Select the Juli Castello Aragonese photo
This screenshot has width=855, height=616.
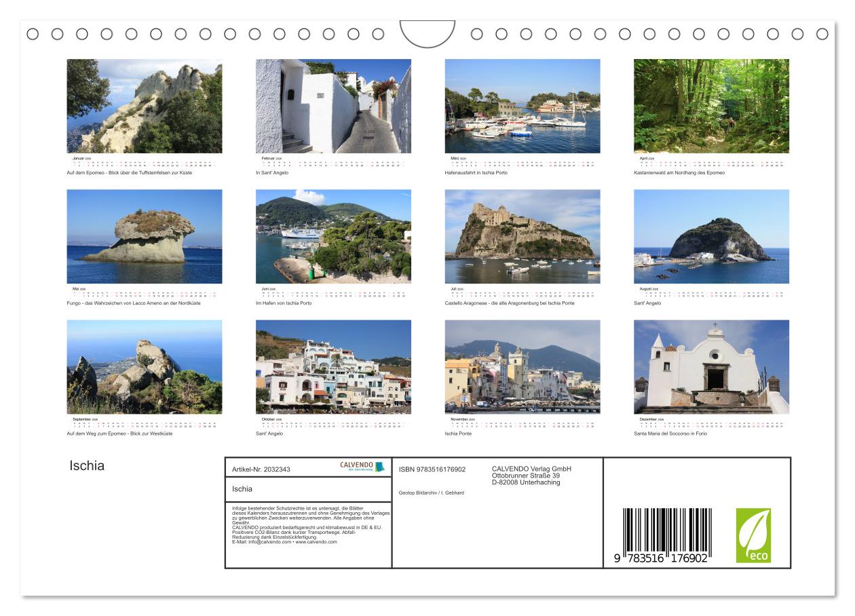click(522, 236)
